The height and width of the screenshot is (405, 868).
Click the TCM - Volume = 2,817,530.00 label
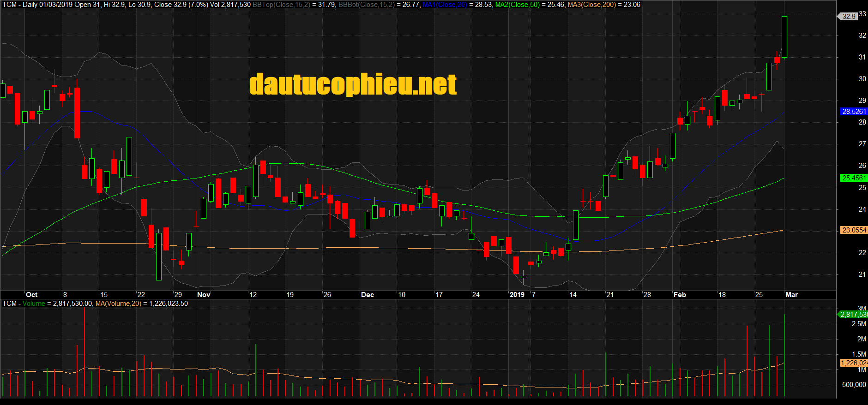[x=48, y=304]
